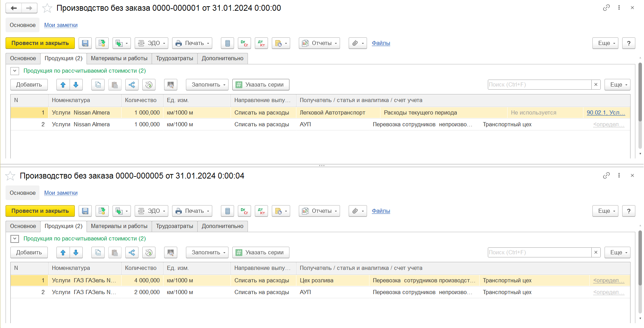Save document 0000-000001 with floppy disk icon
The image size is (644, 328).
(85, 43)
